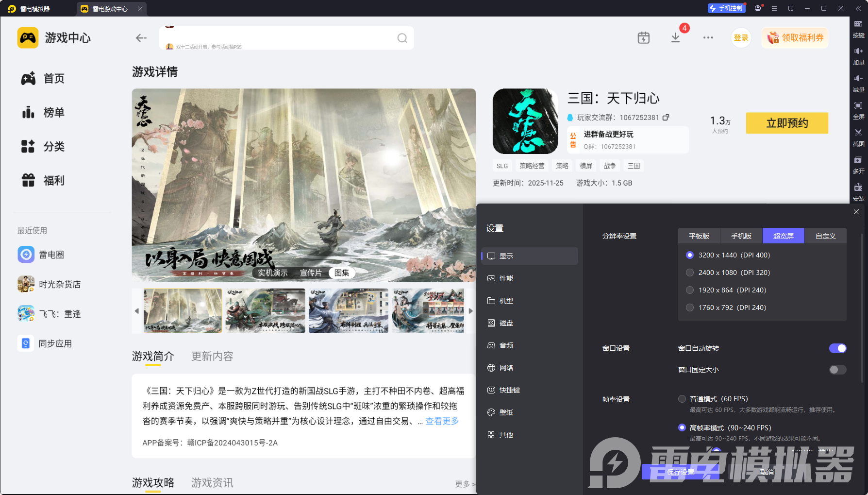Click the 手机控制 phone control button
This screenshot has width=868, height=495.
(x=727, y=8)
